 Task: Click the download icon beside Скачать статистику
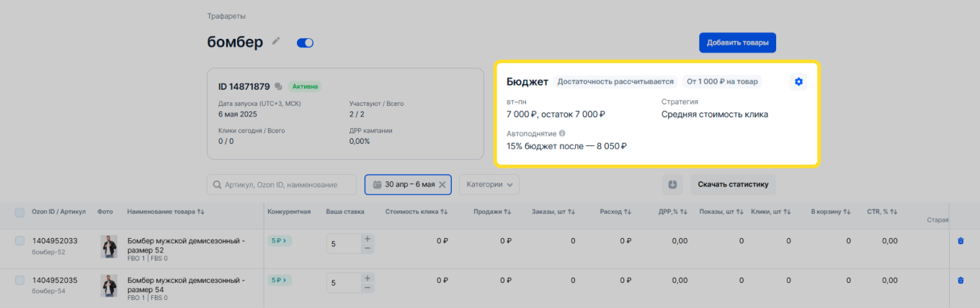[672, 184]
